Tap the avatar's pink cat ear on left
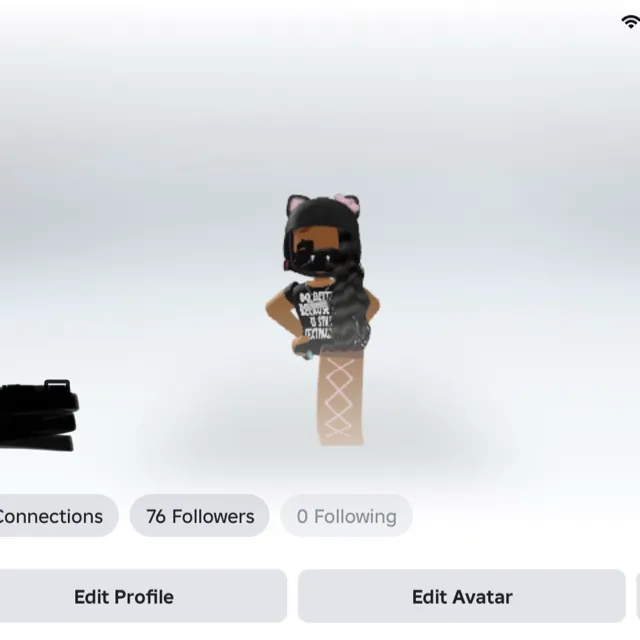This screenshot has width=640, height=640. pyautogui.click(x=295, y=204)
